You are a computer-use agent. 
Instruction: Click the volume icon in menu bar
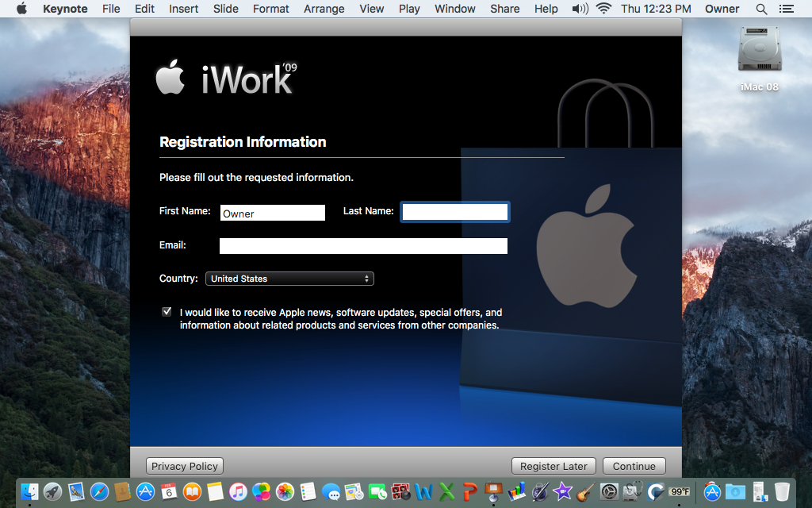580,9
